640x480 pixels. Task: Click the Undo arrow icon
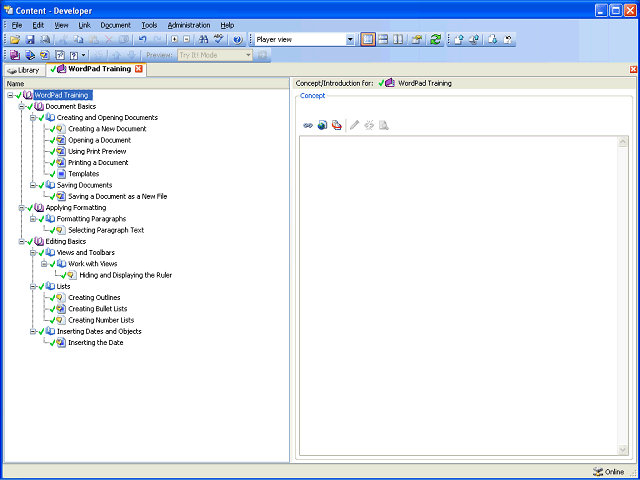(x=142, y=40)
